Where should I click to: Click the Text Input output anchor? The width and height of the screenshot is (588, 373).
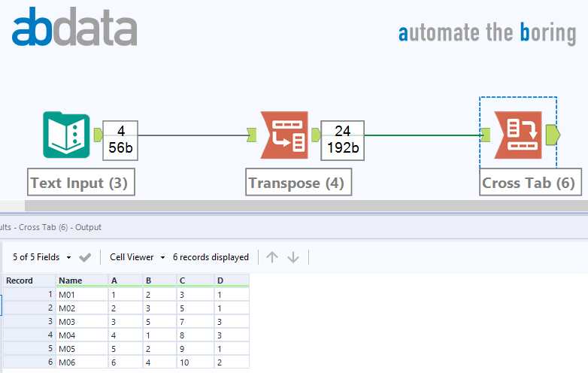pyautogui.click(x=99, y=135)
